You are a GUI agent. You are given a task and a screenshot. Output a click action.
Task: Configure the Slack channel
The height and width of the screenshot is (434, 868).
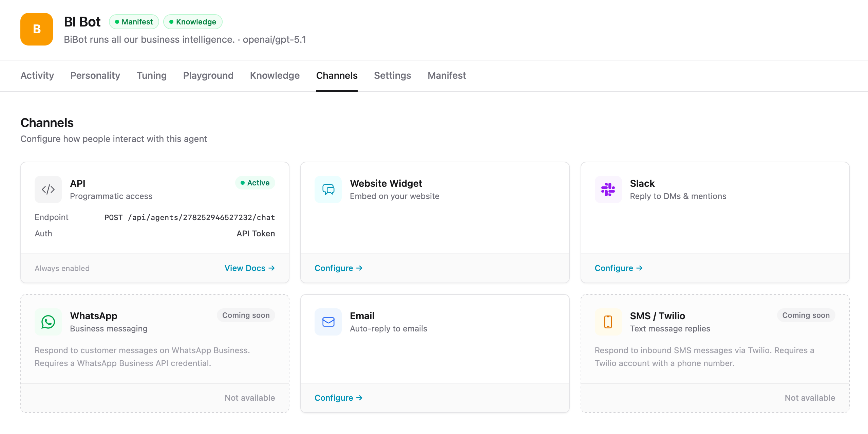pyautogui.click(x=618, y=268)
